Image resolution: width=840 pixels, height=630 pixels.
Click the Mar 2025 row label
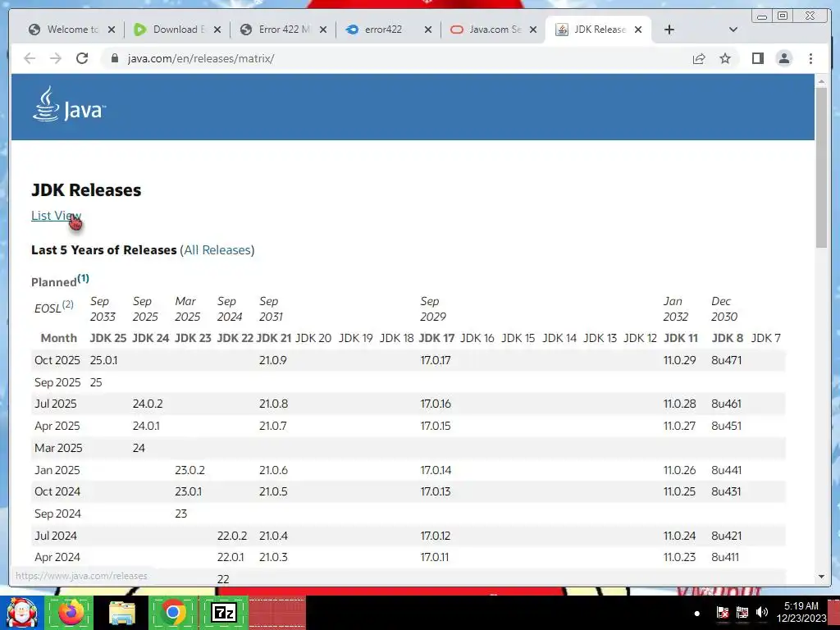58,448
